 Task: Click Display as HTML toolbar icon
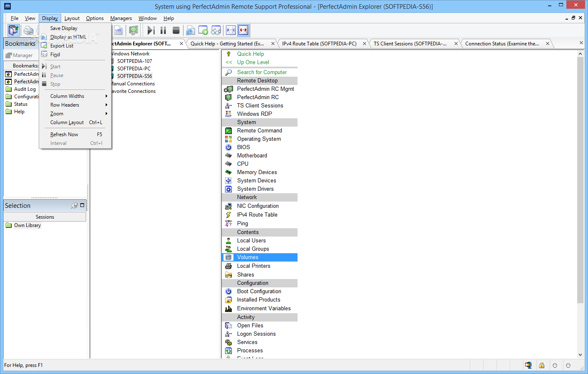(x=191, y=30)
